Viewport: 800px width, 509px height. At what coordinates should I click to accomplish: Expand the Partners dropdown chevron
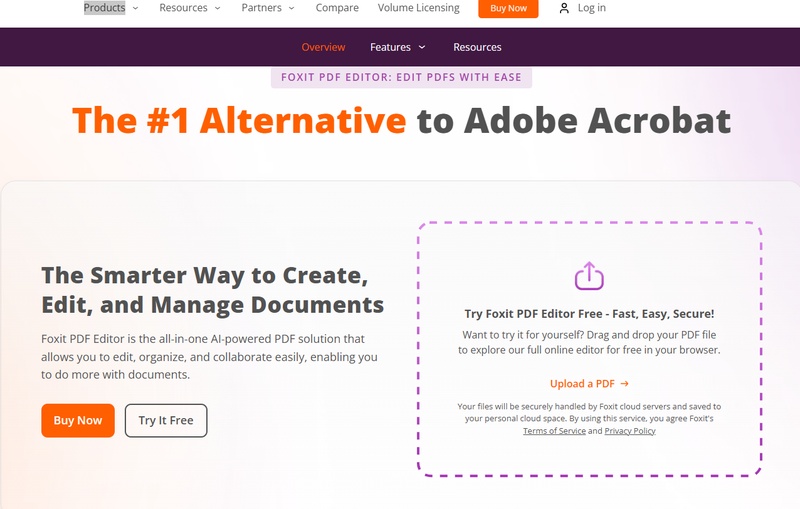coord(291,8)
